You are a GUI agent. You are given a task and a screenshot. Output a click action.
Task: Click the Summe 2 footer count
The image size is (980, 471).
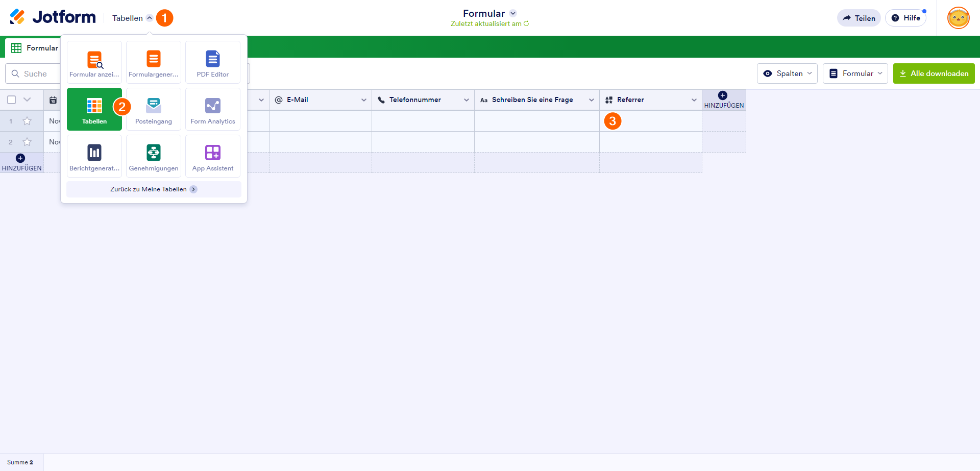point(20,462)
